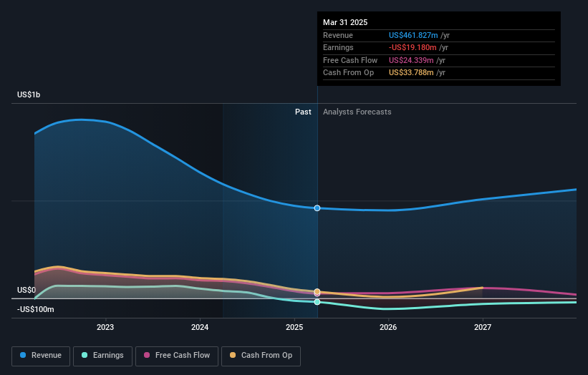Click the 2025 x-axis label
This screenshot has width=588, height=375.
(294, 327)
